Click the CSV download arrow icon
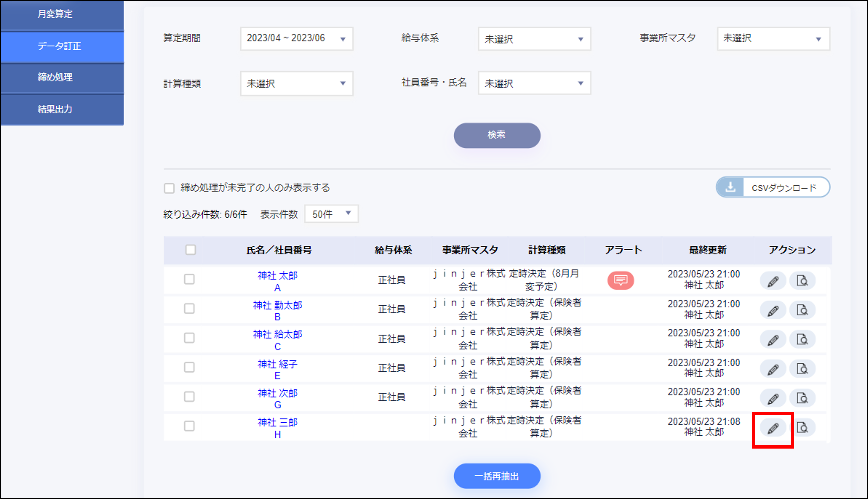Image resolution: width=868 pixels, height=499 pixels. pos(730,187)
